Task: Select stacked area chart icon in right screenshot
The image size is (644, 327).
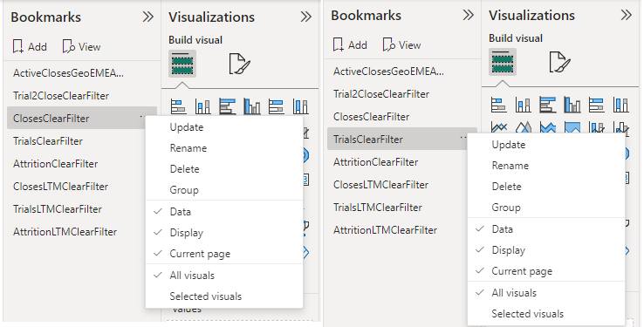Action: click(x=548, y=127)
